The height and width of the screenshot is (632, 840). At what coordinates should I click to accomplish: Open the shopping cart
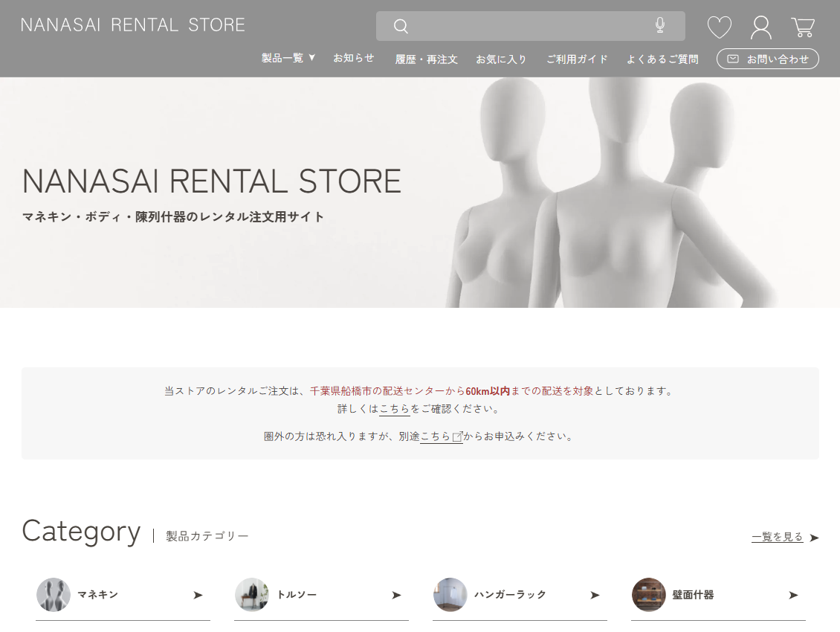pyautogui.click(x=804, y=27)
